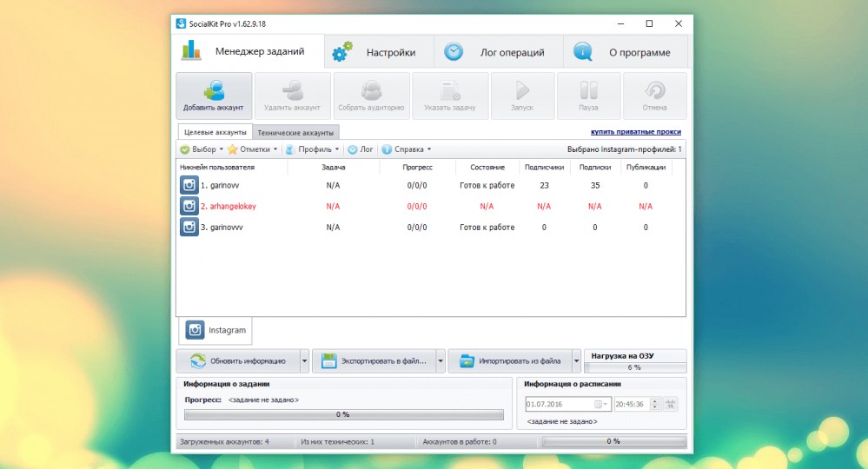Image resolution: width=868 pixels, height=469 pixels.
Task: Switch to Технические аккаунты tab
Action: pyautogui.click(x=295, y=133)
